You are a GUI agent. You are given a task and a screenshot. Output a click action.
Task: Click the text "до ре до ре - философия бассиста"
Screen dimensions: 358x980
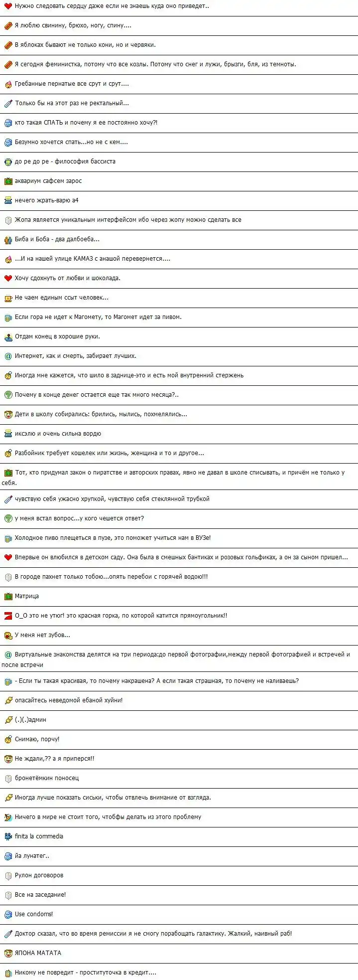tap(65, 162)
